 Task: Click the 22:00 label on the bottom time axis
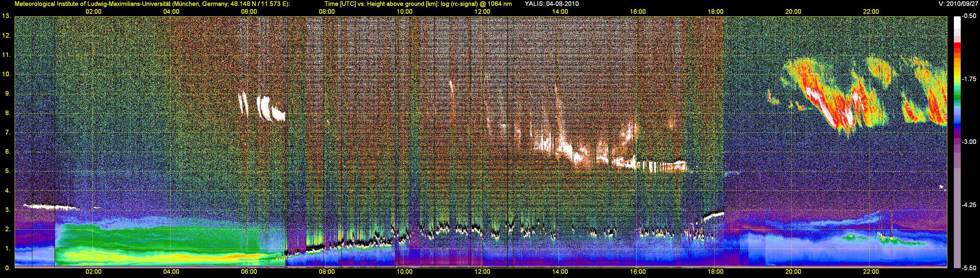click(871, 272)
